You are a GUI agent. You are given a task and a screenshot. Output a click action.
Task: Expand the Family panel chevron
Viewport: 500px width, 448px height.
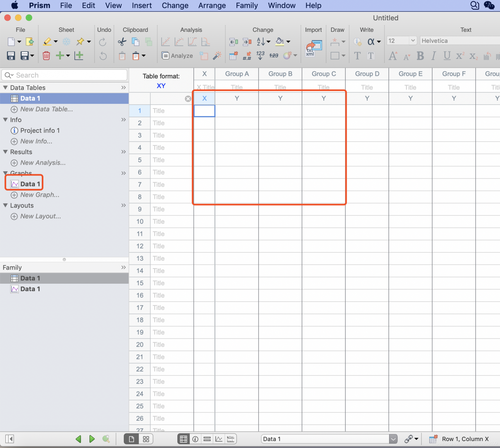point(123,267)
